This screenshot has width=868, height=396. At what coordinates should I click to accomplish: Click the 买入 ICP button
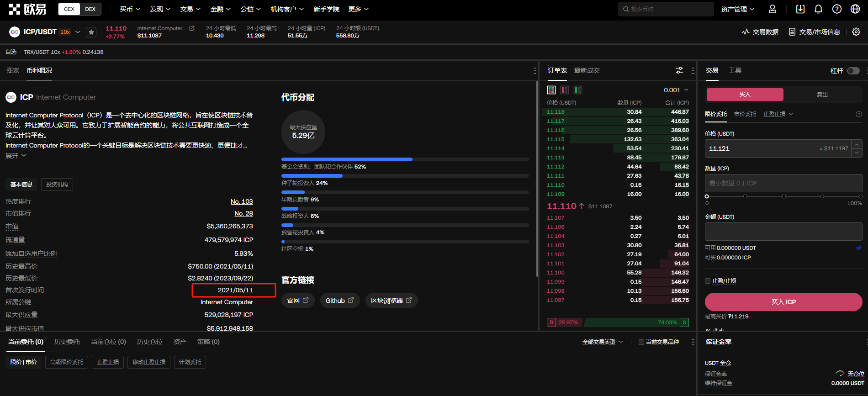coord(783,302)
